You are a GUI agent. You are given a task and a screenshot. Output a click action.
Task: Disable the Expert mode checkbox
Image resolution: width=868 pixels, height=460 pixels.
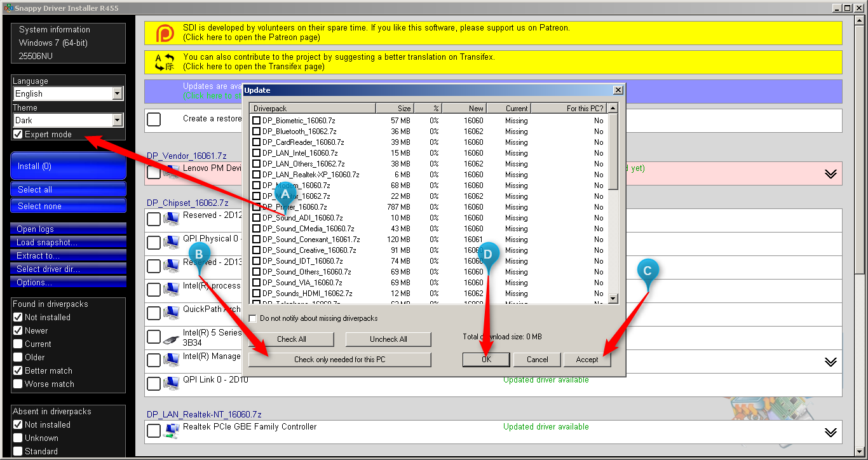pos(18,134)
